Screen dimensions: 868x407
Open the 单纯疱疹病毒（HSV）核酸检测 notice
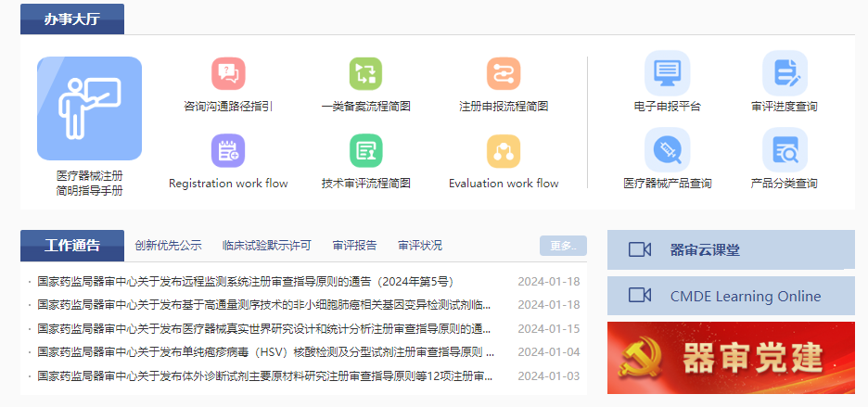266,351
